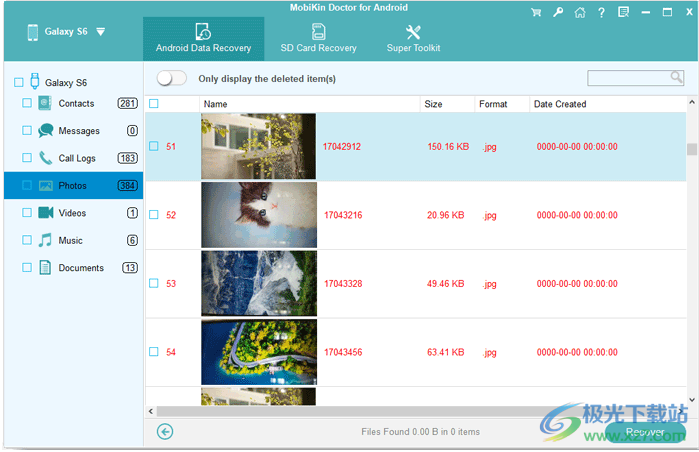Select Galaxy S6 root node label

click(x=66, y=83)
